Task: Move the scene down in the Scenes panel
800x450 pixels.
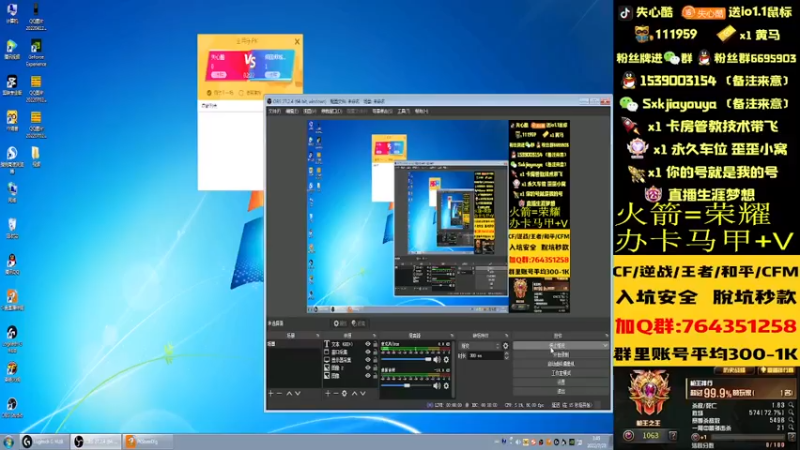Action: click(298, 393)
